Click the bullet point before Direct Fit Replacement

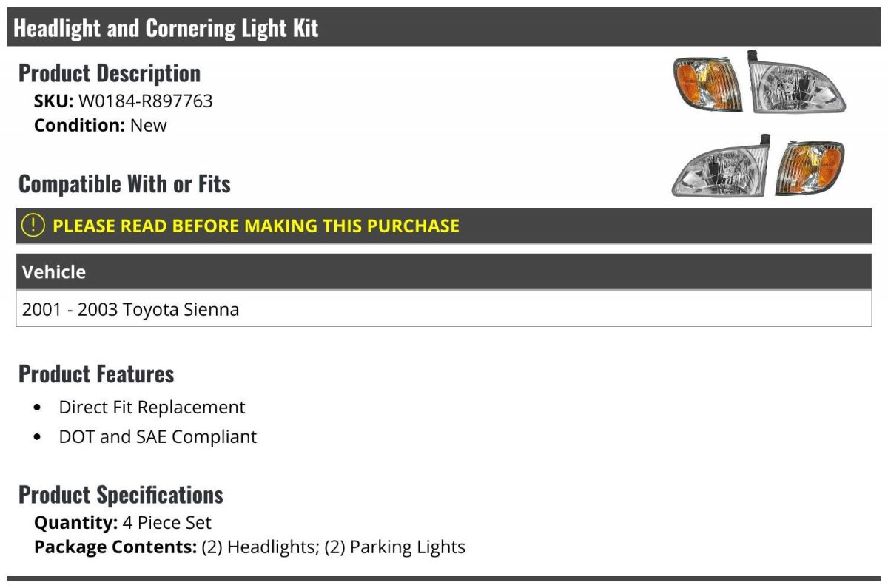(x=38, y=408)
